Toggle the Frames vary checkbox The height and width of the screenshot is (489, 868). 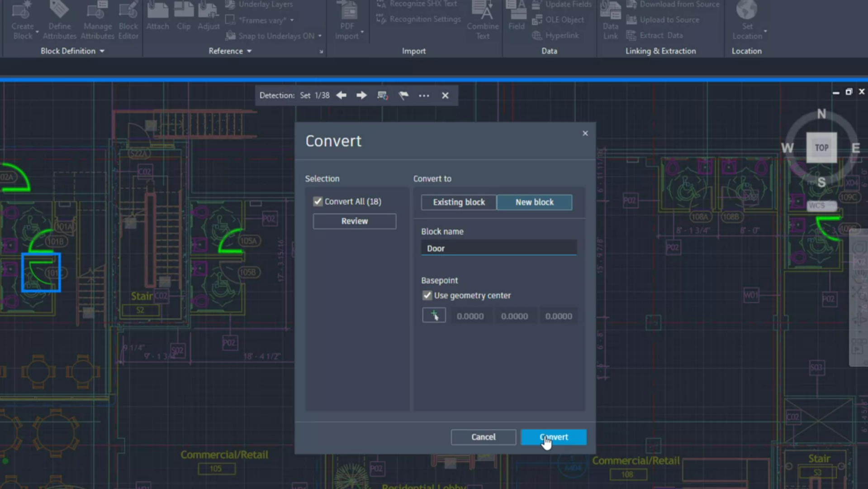230,20
